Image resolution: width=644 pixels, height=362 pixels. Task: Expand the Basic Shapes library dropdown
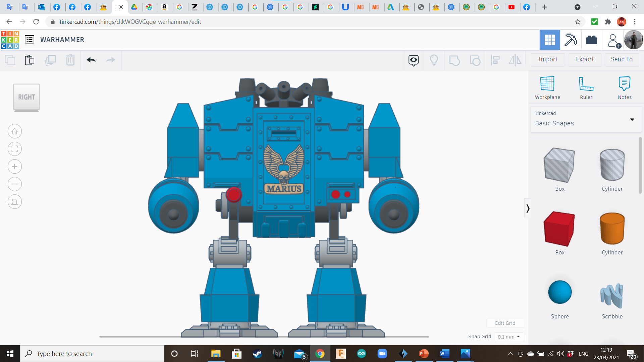(x=632, y=119)
